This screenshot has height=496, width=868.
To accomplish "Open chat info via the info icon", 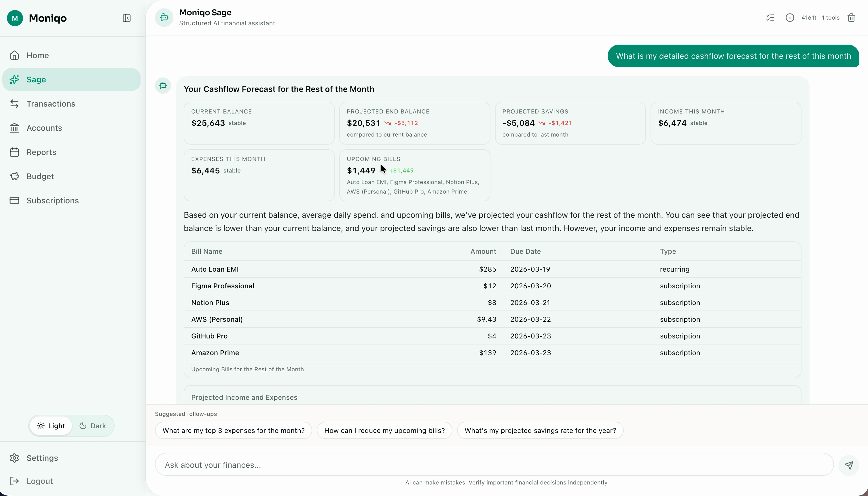I will pos(790,17).
